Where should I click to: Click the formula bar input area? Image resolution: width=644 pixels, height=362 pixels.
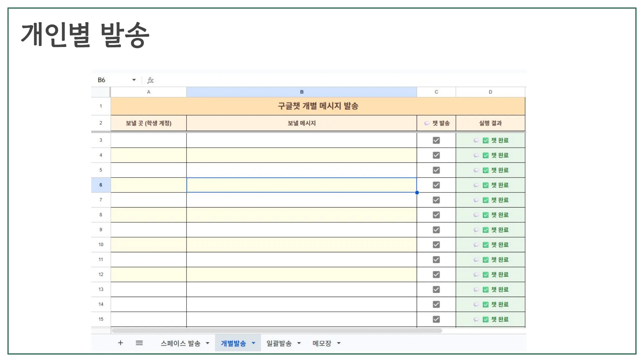pyautogui.click(x=341, y=80)
